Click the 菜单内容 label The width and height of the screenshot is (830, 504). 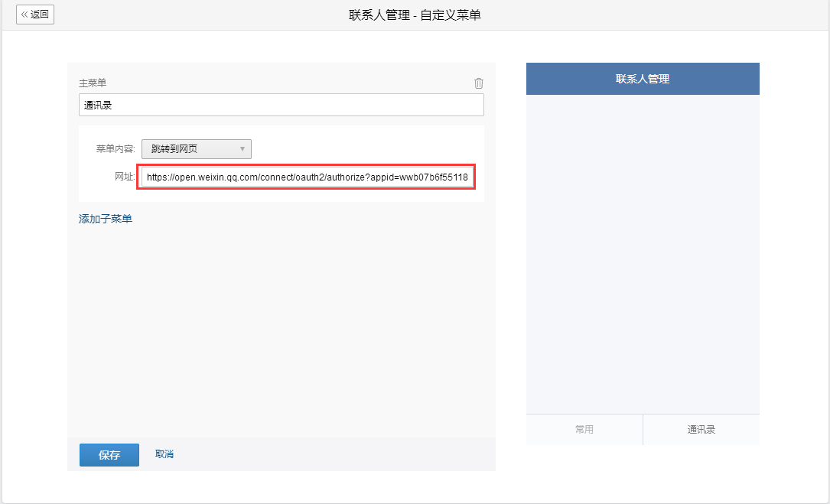[116, 149]
